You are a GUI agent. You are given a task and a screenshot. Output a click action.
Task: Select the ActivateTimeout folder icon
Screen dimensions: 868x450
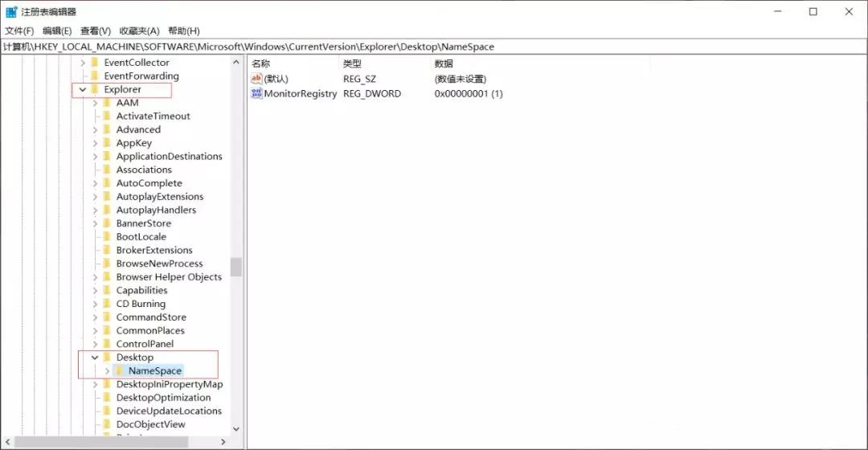[x=107, y=116]
